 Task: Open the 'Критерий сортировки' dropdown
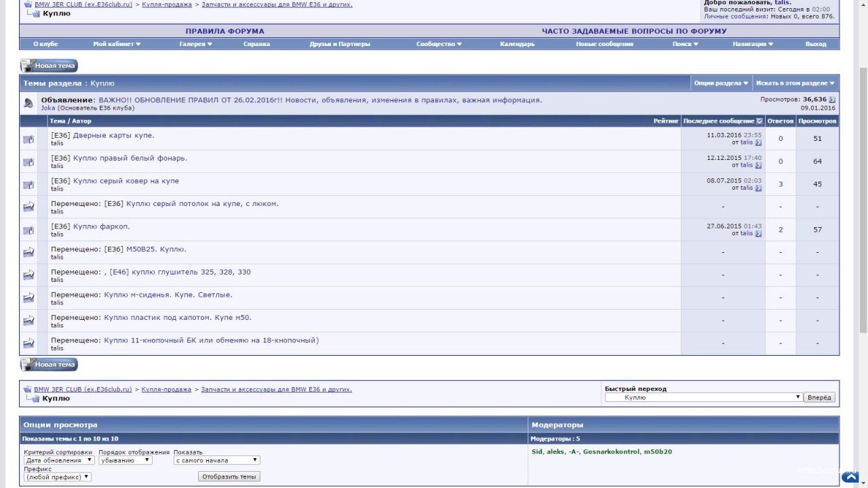click(x=59, y=460)
